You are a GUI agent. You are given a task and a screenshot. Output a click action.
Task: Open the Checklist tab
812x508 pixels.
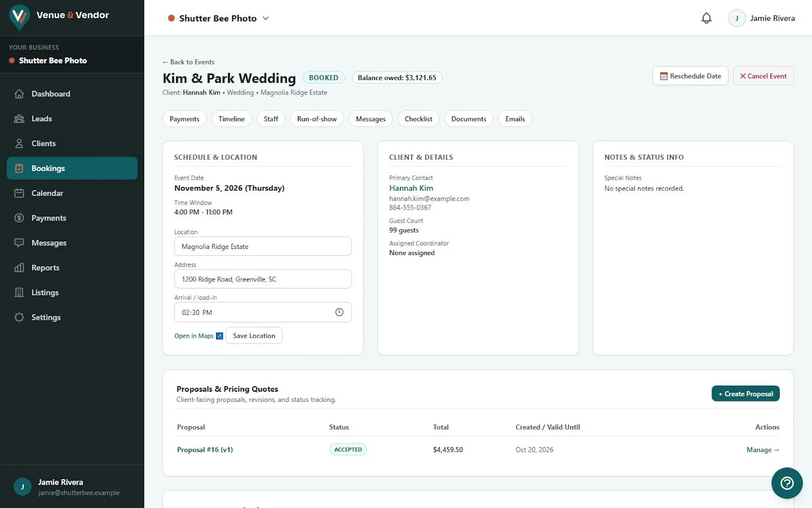[x=418, y=119]
